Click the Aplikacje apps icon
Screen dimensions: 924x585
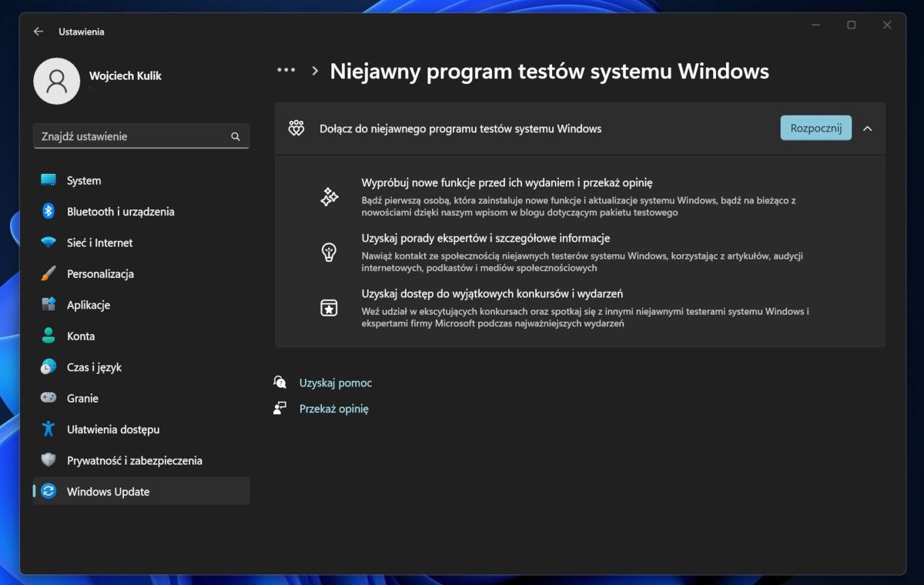49,305
